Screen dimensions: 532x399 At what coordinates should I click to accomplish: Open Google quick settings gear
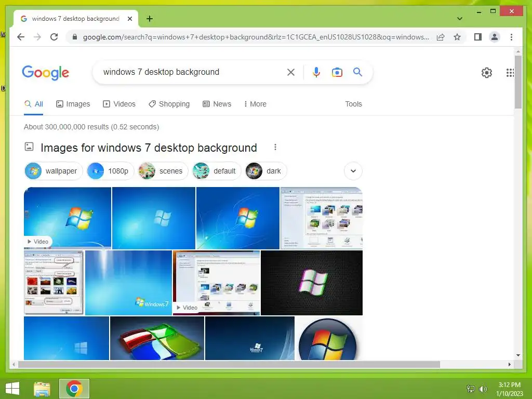pos(486,72)
